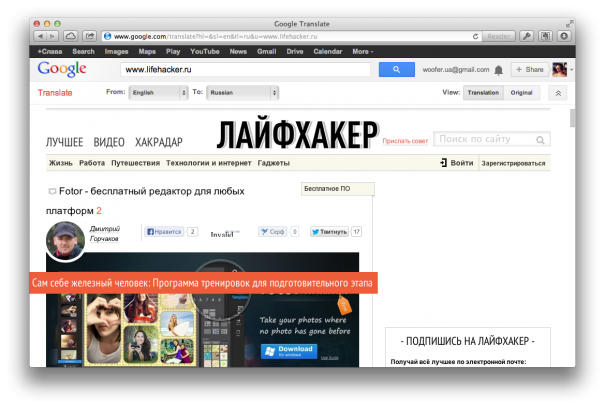Open the +Слава menu item

pos(50,51)
